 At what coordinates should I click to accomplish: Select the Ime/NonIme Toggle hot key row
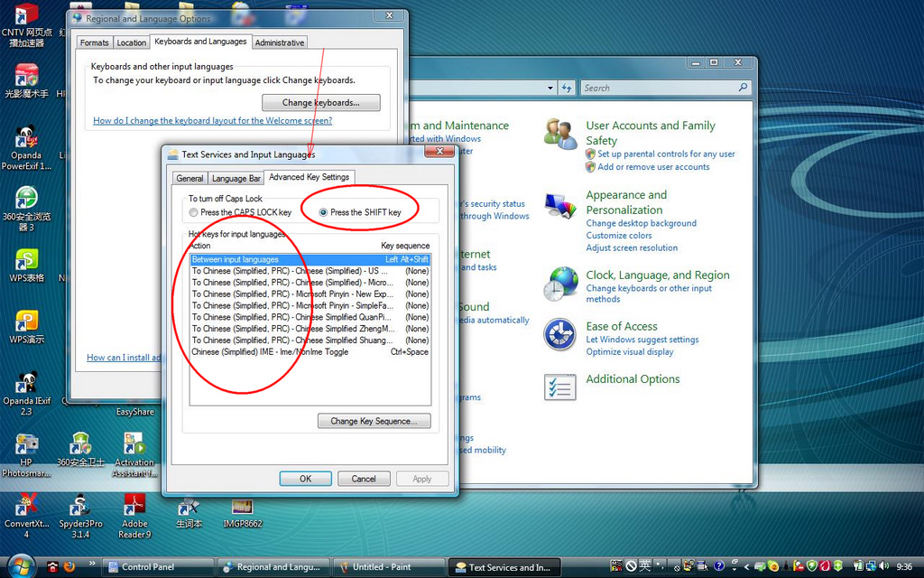tap(310, 352)
